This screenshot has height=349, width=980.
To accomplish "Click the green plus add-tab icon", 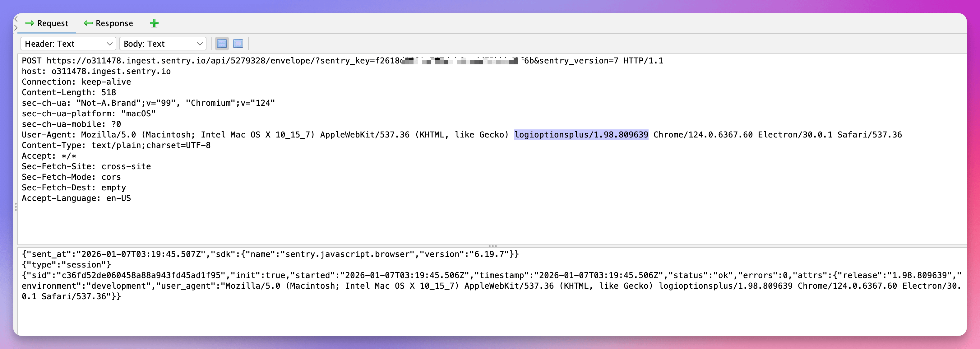I will (154, 23).
